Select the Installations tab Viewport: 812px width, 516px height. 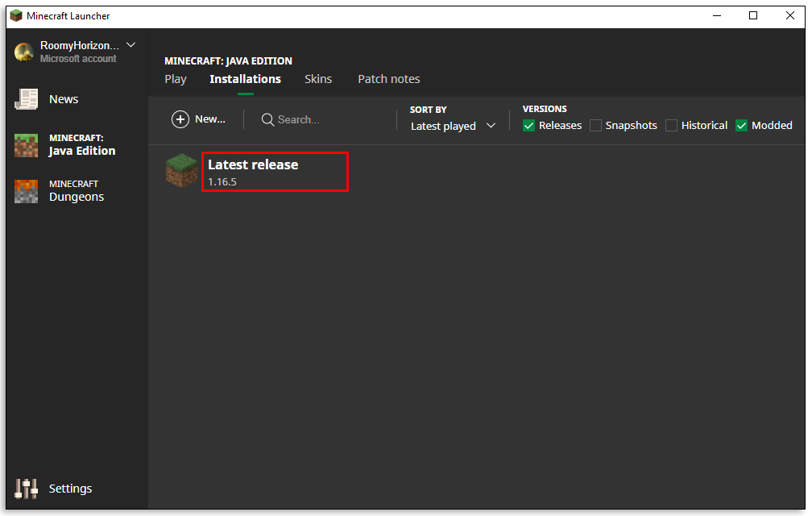(246, 79)
